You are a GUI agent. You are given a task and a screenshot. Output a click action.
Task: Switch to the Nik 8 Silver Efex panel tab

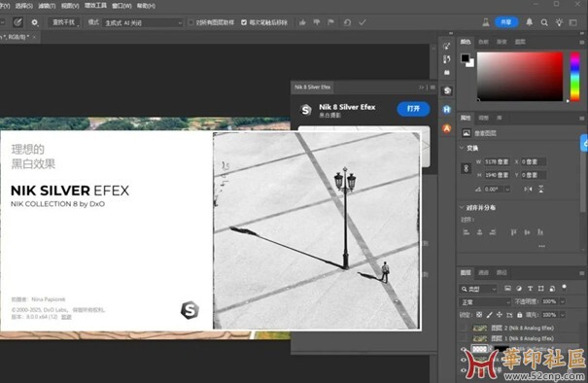pyautogui.click(x=312, y=87)
